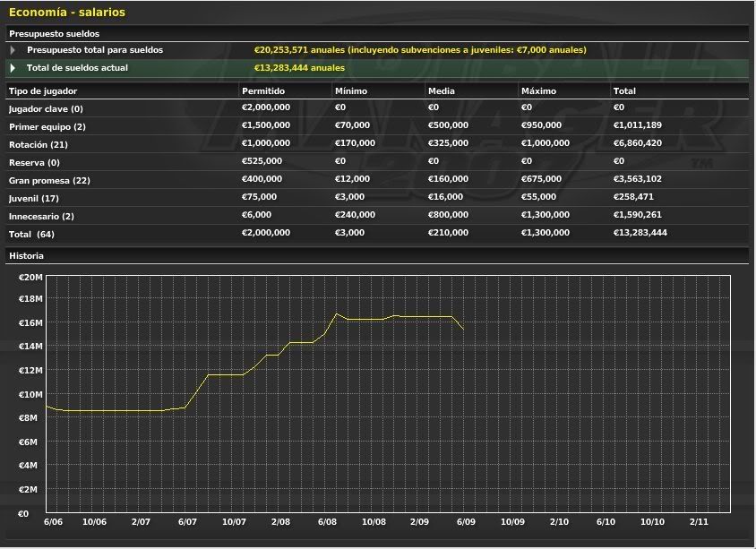Click the Presupuesto total para sueldos label
Viewport: 756px width, 549px height.
pyautogui.click(x=95, y=50)
